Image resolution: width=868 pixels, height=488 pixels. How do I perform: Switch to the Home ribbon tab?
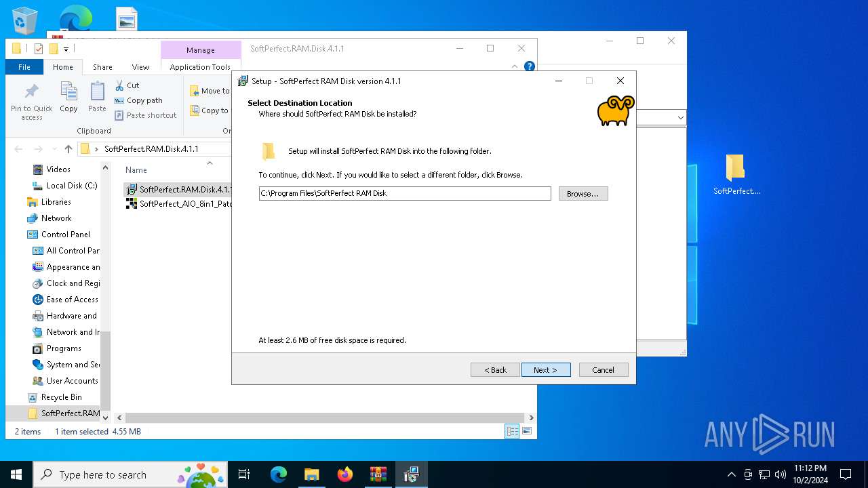[63, 67]
